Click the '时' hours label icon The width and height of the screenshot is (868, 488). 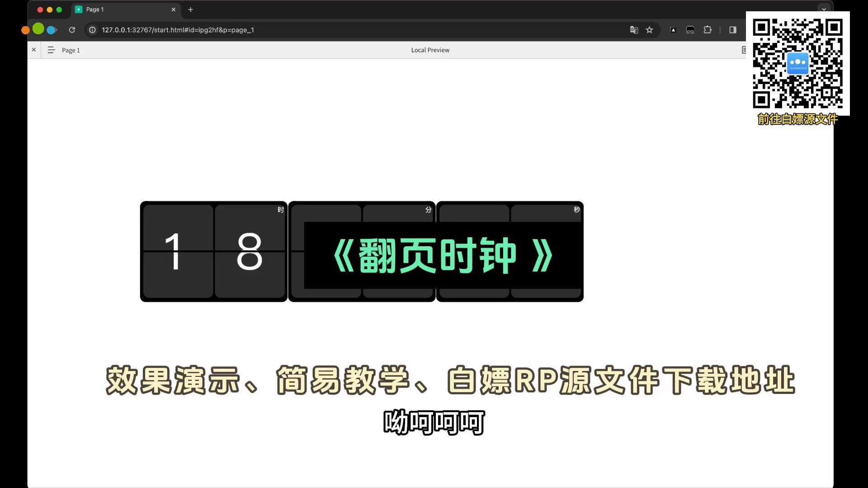point(280,209)
